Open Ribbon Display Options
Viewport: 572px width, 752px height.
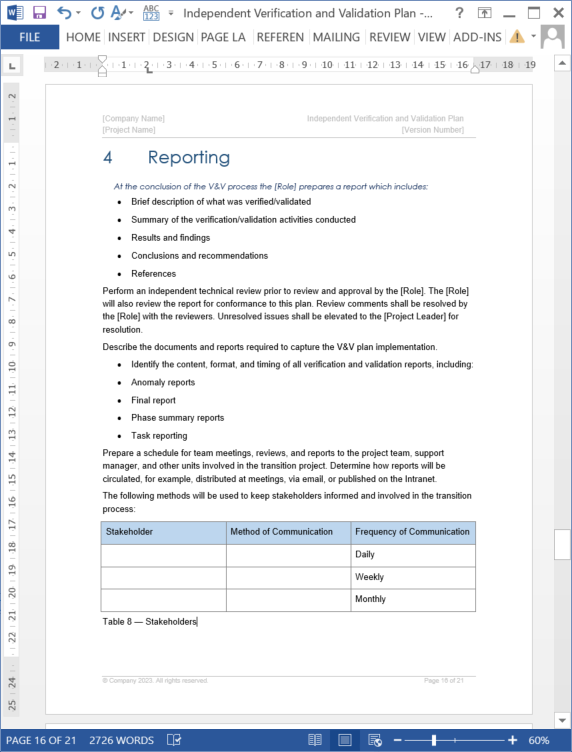[485, 13]
